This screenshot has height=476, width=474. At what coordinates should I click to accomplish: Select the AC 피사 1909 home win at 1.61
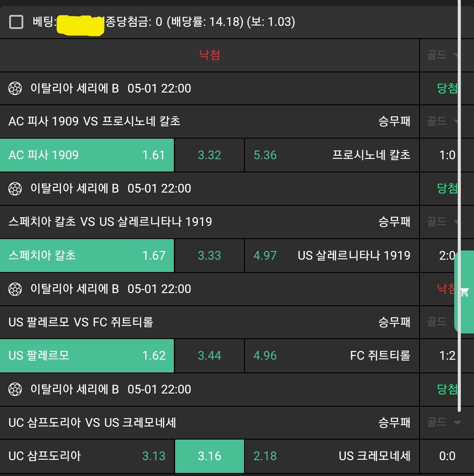[87, 155]
